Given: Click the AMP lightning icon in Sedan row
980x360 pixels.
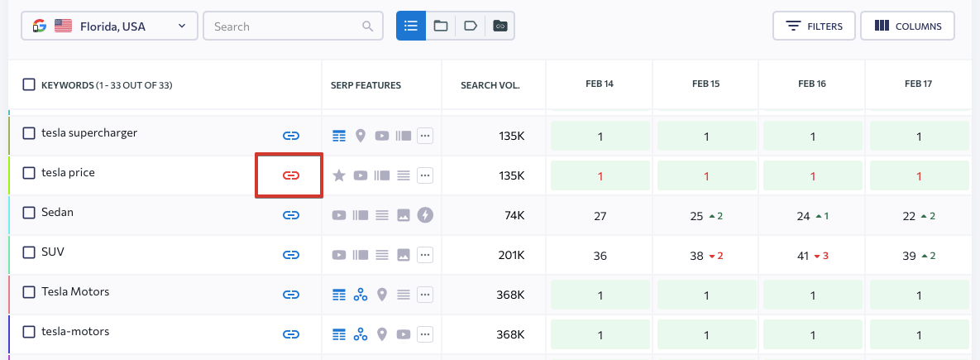Looking at the screenshot, I should (425, 215).
